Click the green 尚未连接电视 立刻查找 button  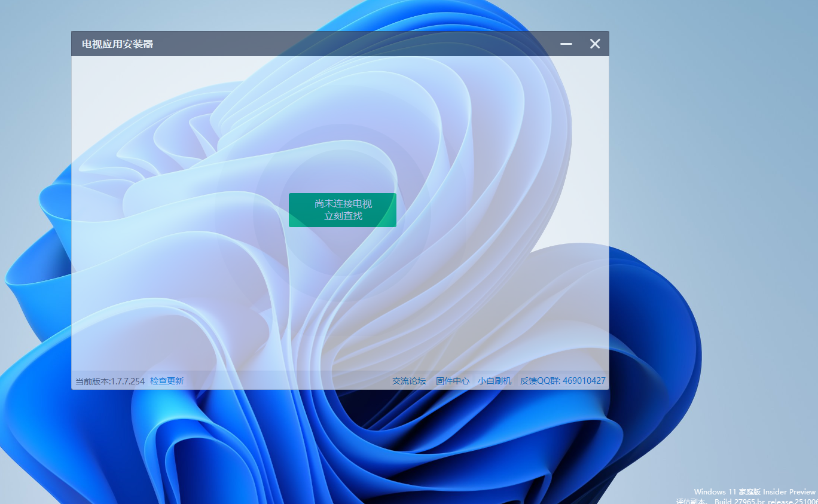[342, 210]
